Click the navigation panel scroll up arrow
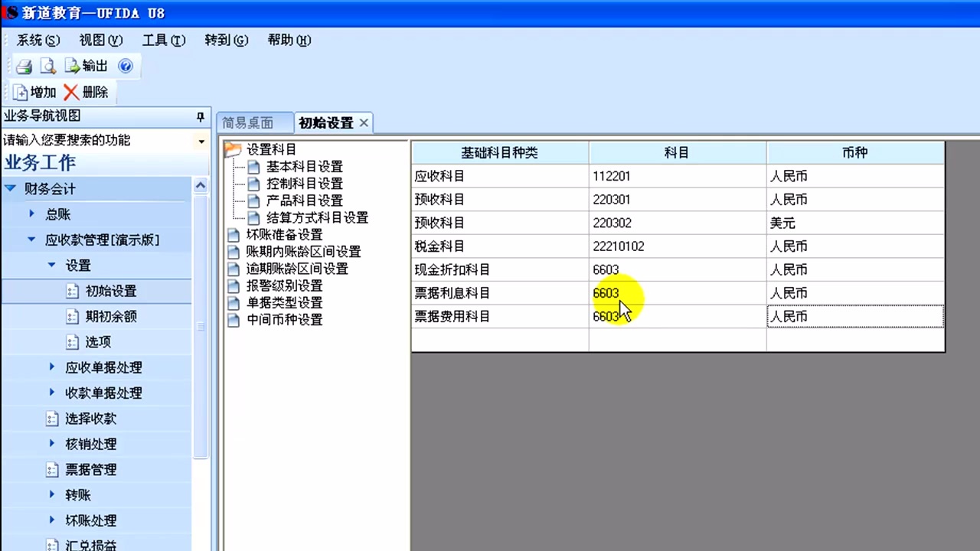This screenshot has height=551, width=980. pos(201,186)
